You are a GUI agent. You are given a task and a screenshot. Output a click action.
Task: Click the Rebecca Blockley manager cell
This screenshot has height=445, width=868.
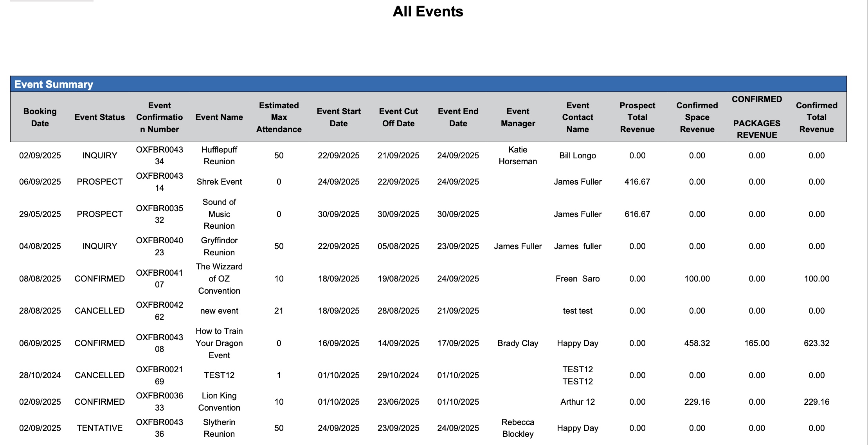tap(518, 428)
